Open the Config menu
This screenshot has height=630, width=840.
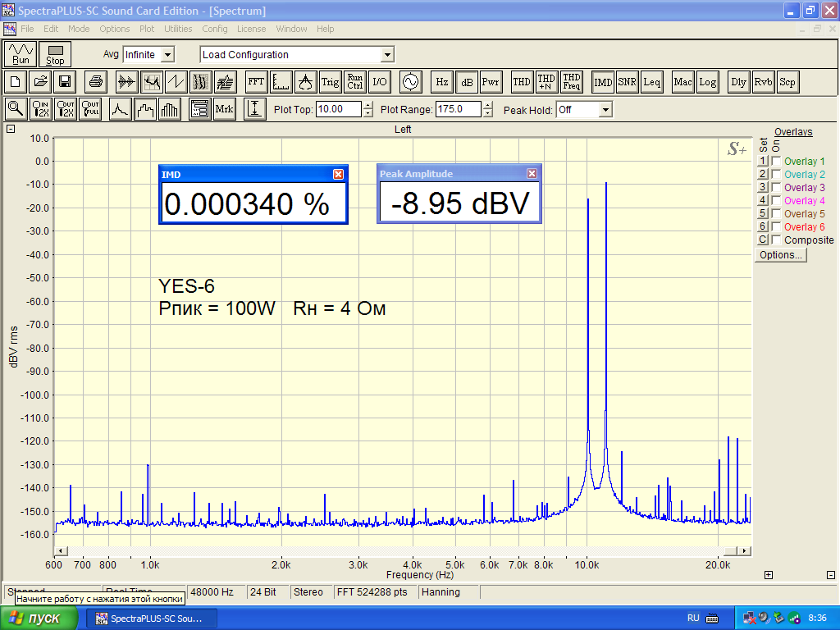pyautogui.click(x=215, y=29)
